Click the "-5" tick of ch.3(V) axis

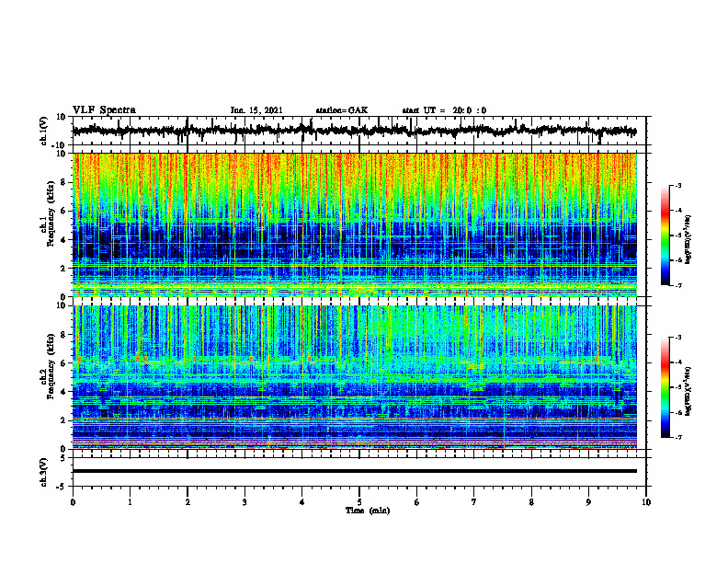(x=63, y=487)
